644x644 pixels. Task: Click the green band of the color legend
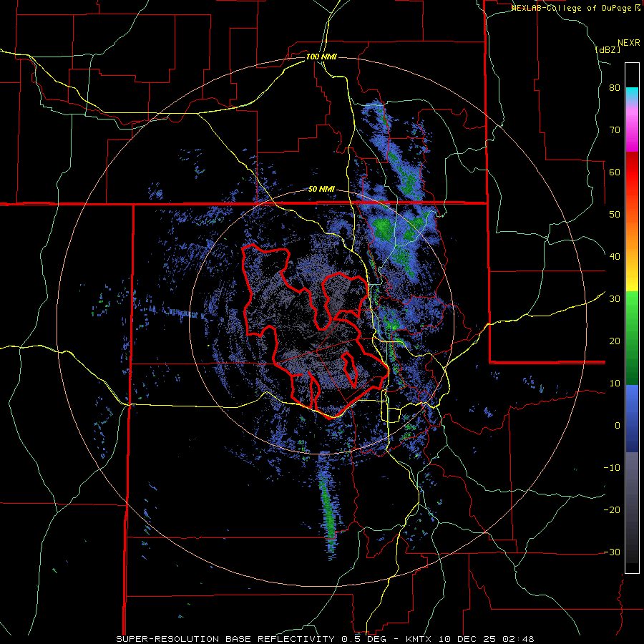(632, 338)
